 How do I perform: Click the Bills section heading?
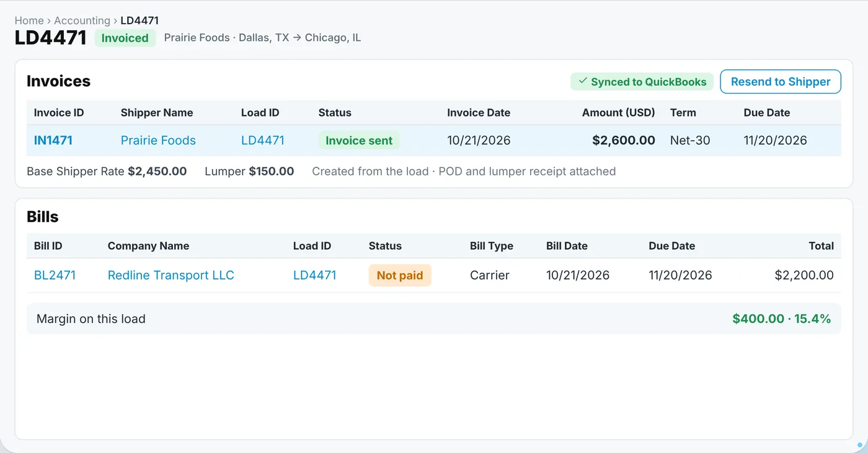click(x=43, y=217)
